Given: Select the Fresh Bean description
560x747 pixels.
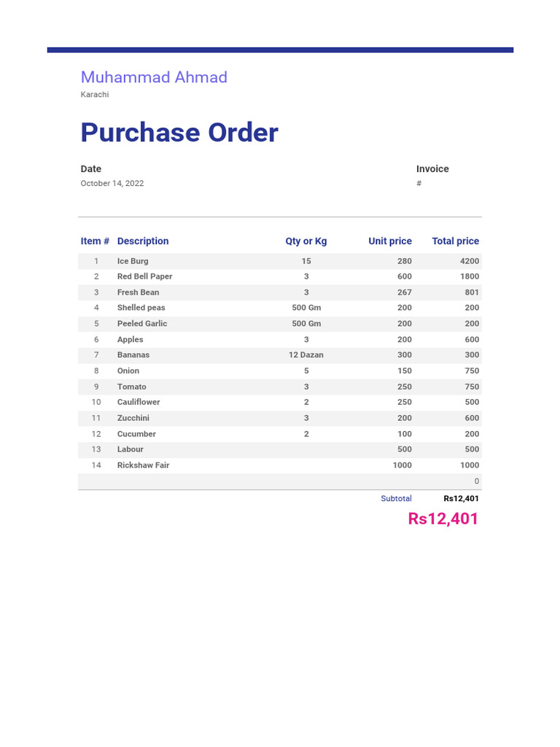Looking at the screenshot, I should (138, 293).
